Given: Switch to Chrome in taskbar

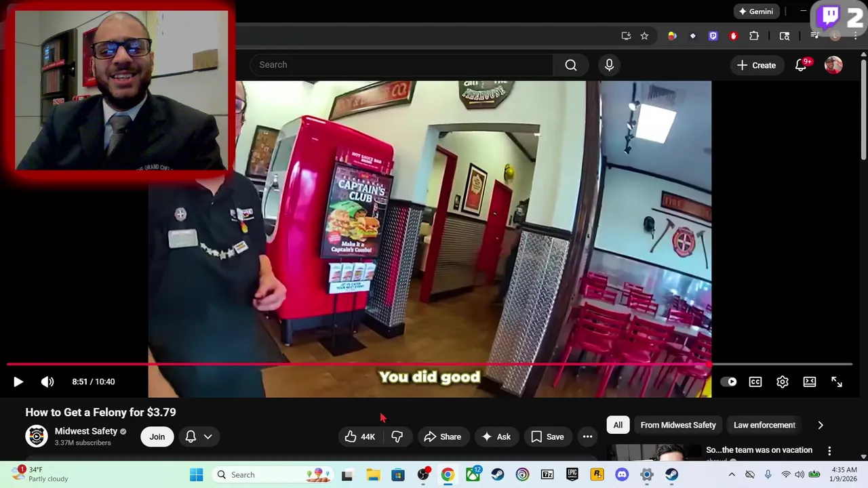Looking at the screenshot, I should 448,474.
